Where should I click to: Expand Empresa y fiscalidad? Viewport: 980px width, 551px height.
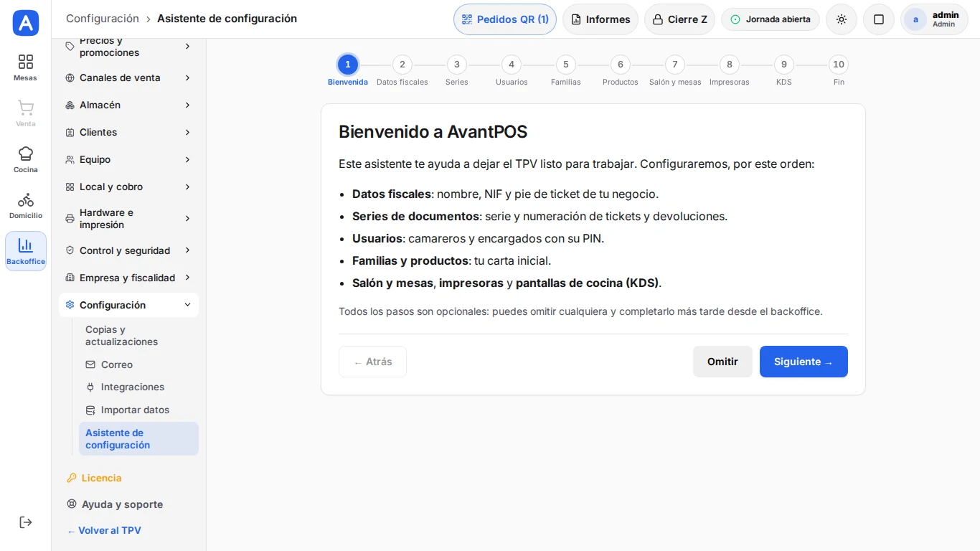tap(128, 278)
